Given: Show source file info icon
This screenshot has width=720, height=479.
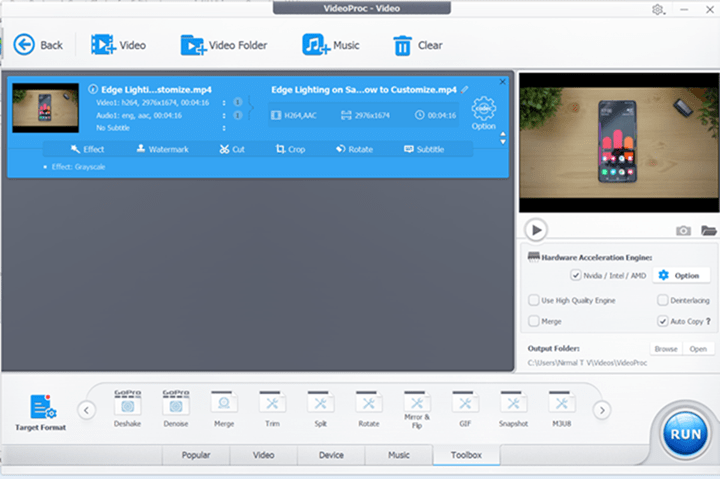Looking at the screenshot, I should [x=93, y=89].
